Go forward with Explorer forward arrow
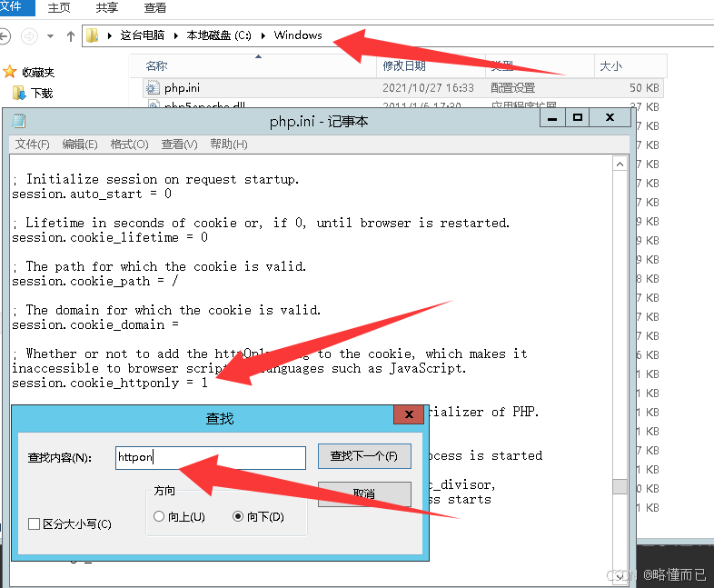 coord(29,35)
